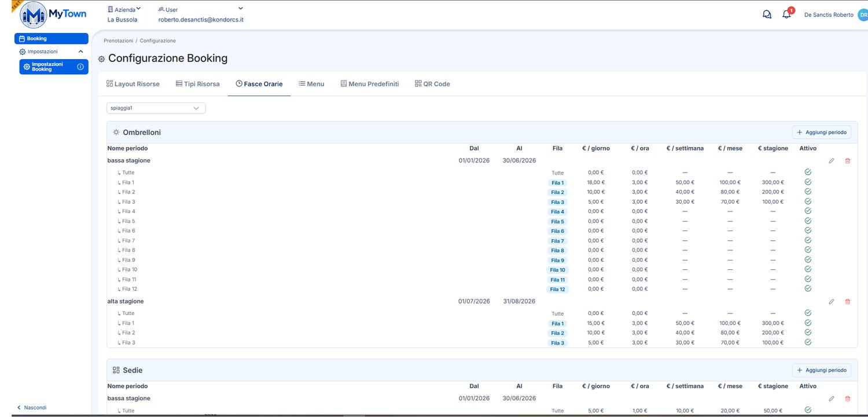Toggle Attivo check for alta stagione Fila 2

tap(808, 332)
